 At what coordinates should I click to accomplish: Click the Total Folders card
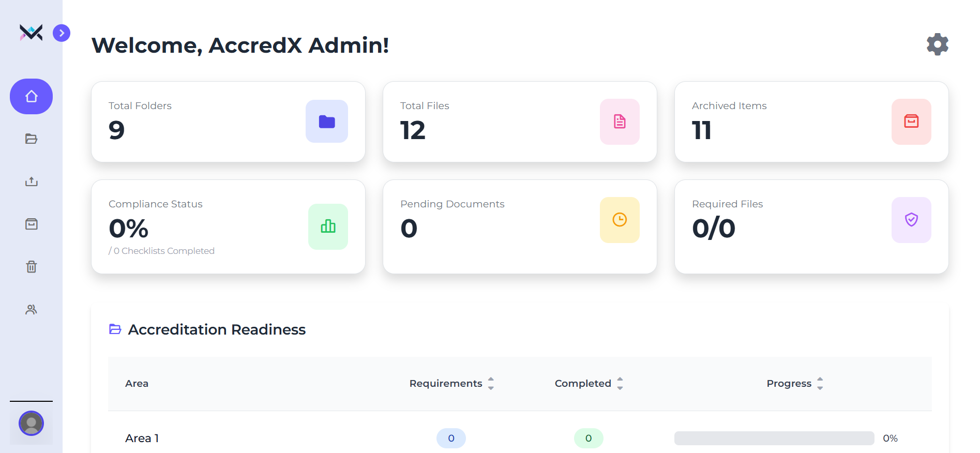coord(228,122)
